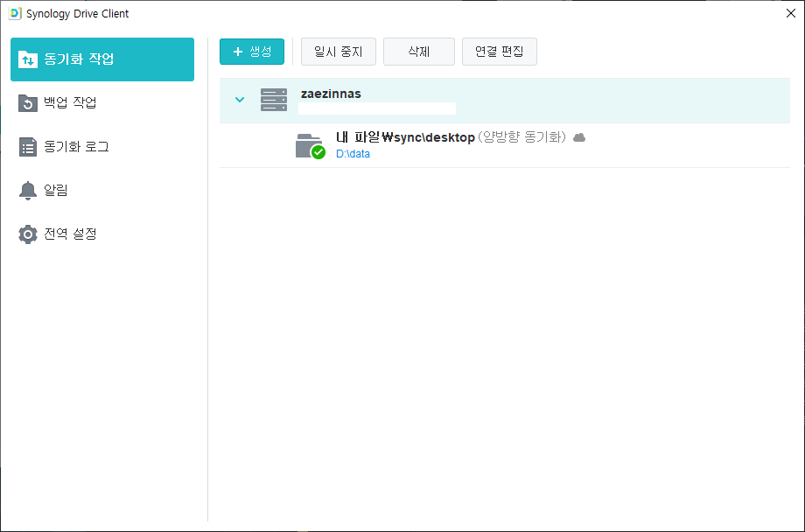805x532 pixels.
Task: Select the zaezinnas server name
Action: [331, 94]
